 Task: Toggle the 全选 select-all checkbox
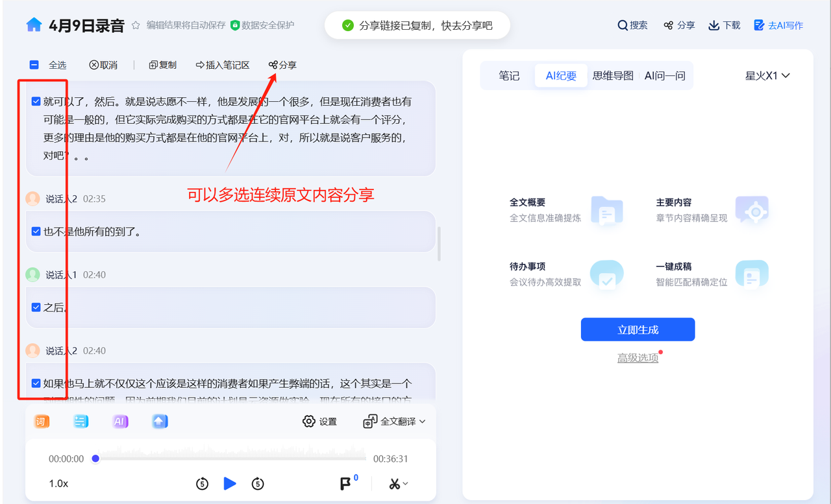point(34,65)
